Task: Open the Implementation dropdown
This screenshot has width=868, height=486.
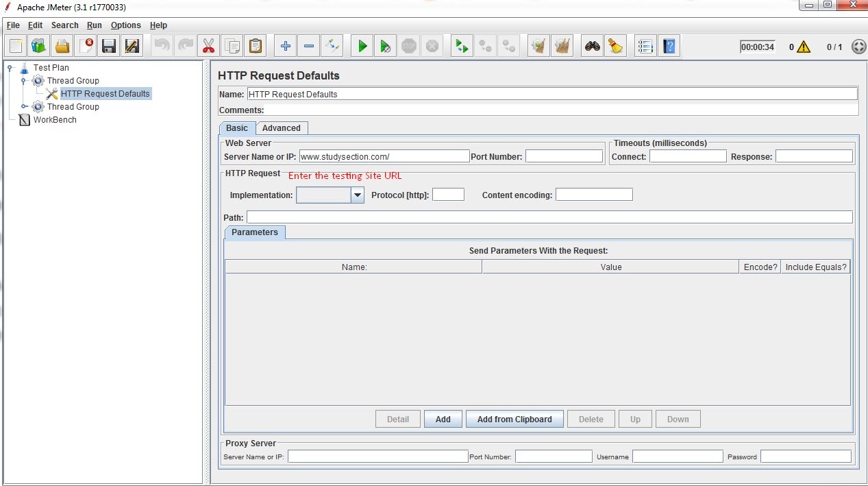Action: point(357,195)
